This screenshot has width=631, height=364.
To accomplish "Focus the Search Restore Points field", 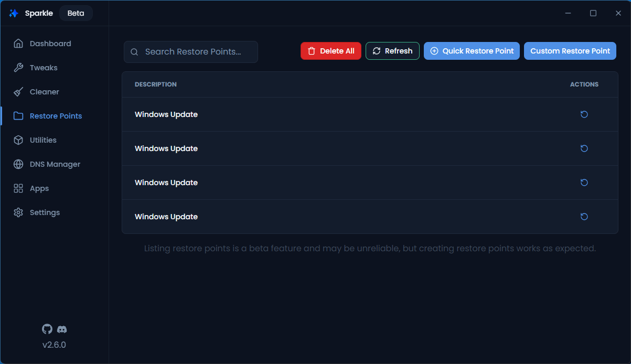I will click(191, 52).
